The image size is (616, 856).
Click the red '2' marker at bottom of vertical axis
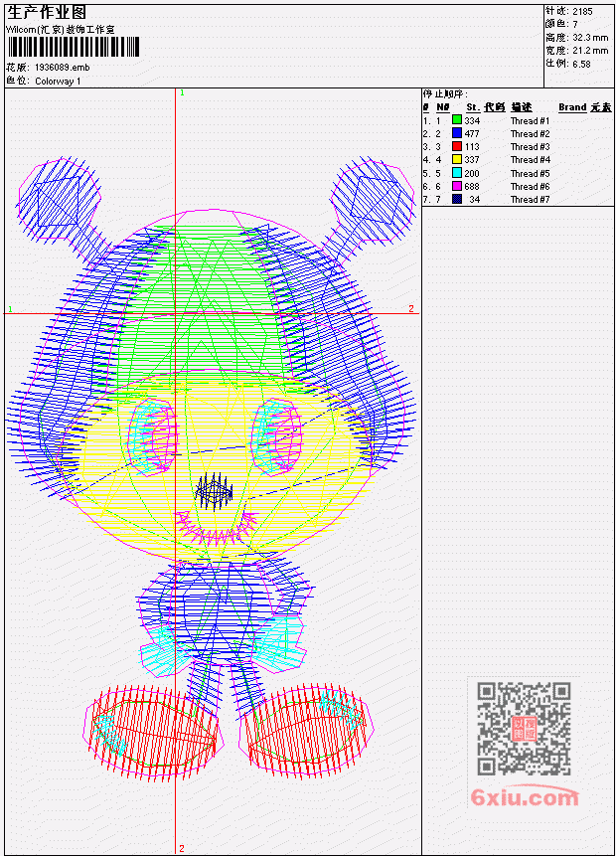point(182,848)
